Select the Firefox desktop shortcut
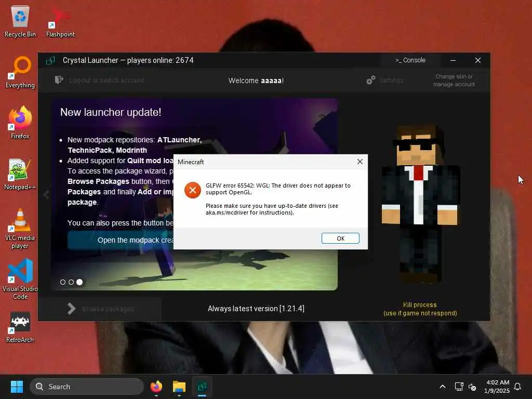 20,123
